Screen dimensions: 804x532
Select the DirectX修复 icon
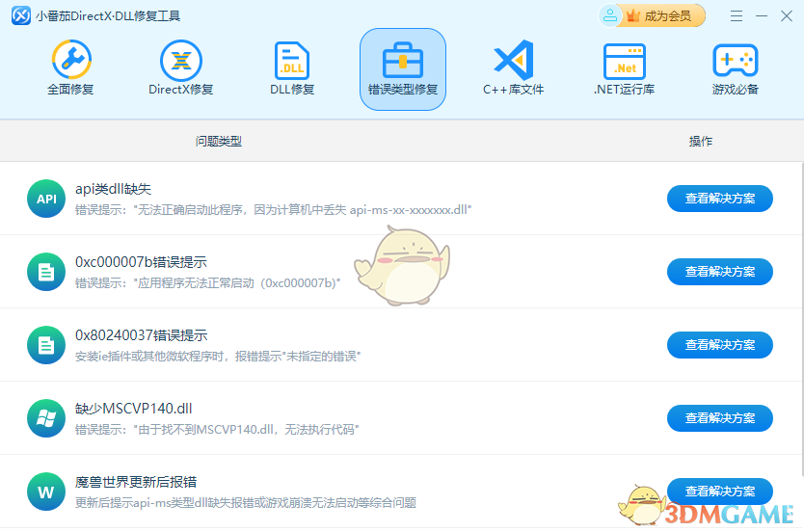180,61
